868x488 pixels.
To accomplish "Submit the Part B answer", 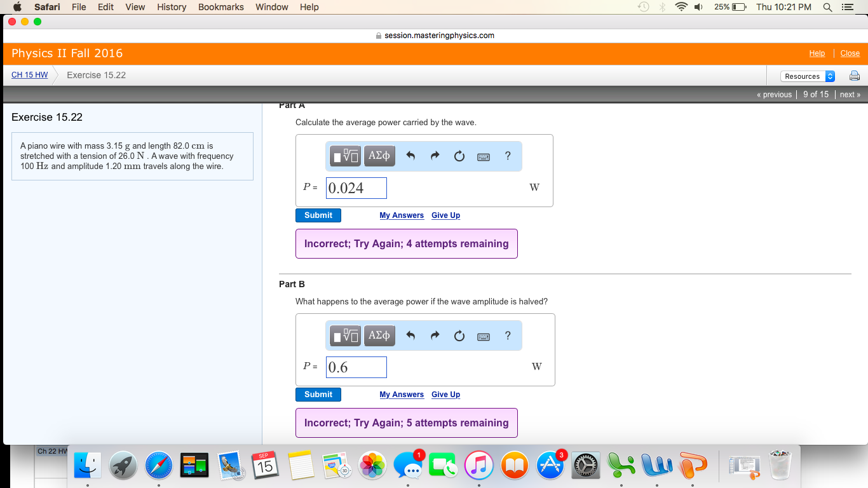I will (x=318, y=395).
